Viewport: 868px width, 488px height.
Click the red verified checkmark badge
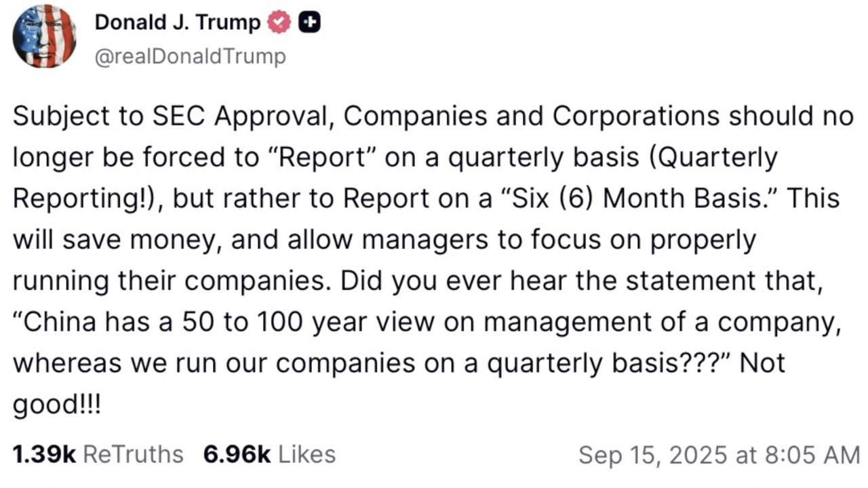(279, 22)
